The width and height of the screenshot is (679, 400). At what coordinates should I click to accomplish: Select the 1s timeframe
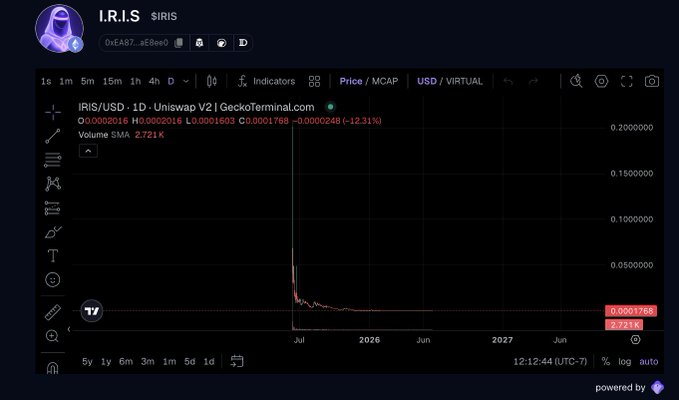click(x=46, y=81)
